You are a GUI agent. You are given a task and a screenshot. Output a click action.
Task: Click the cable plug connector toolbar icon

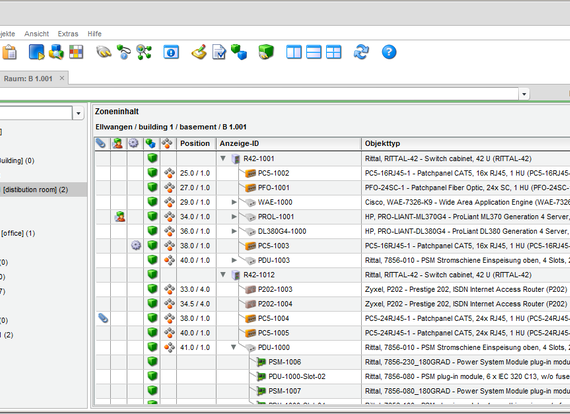click(x=104, y=52)
